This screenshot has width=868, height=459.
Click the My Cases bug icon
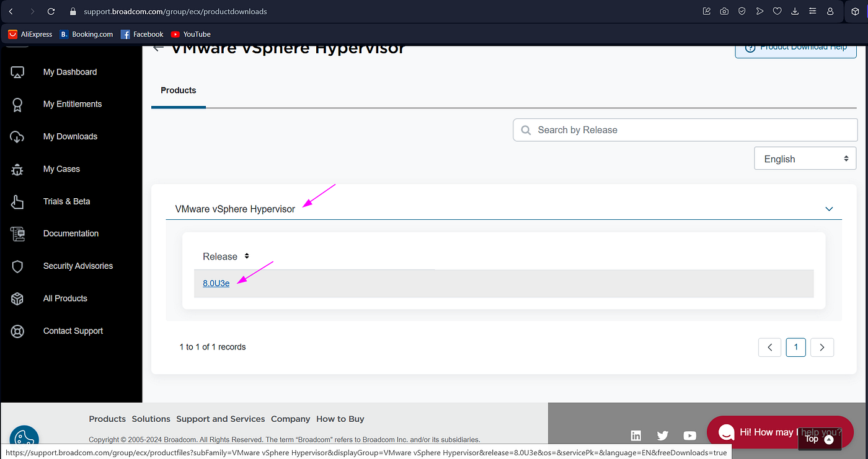click(x=17, y=169)
